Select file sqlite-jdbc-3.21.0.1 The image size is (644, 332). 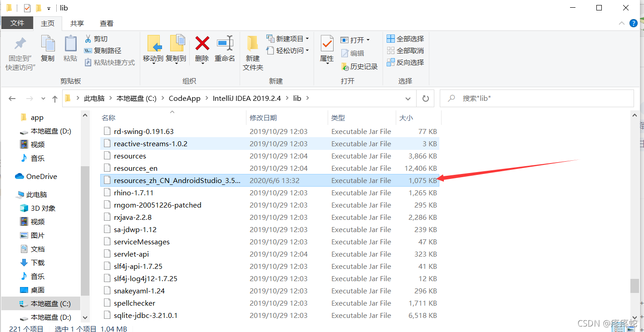pyautogui.click(x=270, y=315)
